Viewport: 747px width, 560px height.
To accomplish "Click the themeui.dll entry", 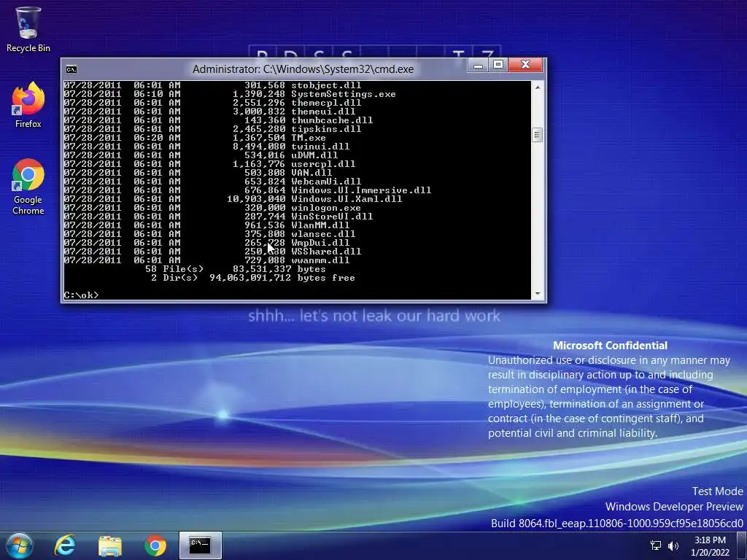I will tap(323, 112).
